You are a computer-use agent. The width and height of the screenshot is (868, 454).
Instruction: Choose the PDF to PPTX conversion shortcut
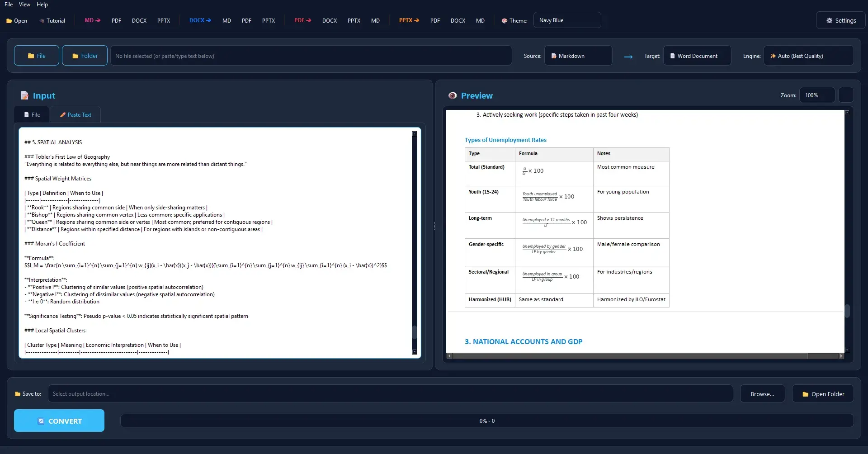tap(354, 20)
